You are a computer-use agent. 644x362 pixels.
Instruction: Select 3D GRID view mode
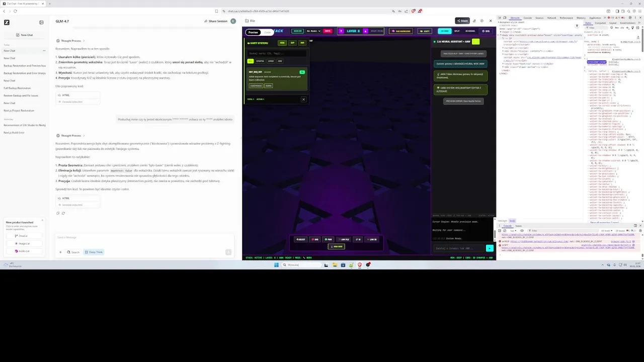pos(445,31)
